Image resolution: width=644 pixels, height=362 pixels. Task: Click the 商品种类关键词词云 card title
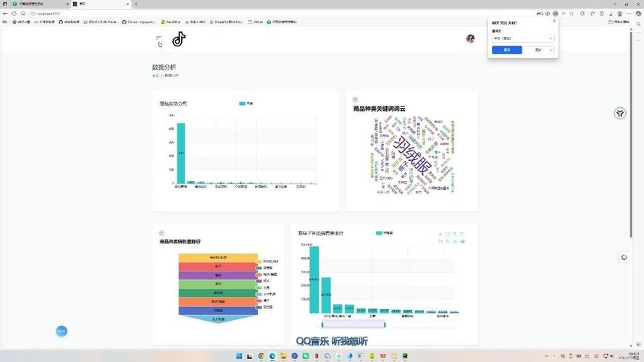(x=379, y=109)
